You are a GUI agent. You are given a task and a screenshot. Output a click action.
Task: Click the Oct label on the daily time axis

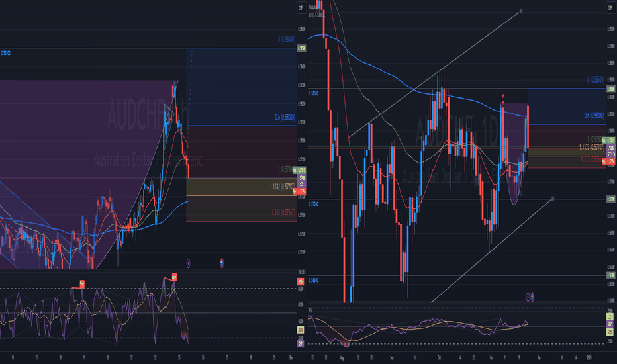[440, 357]
